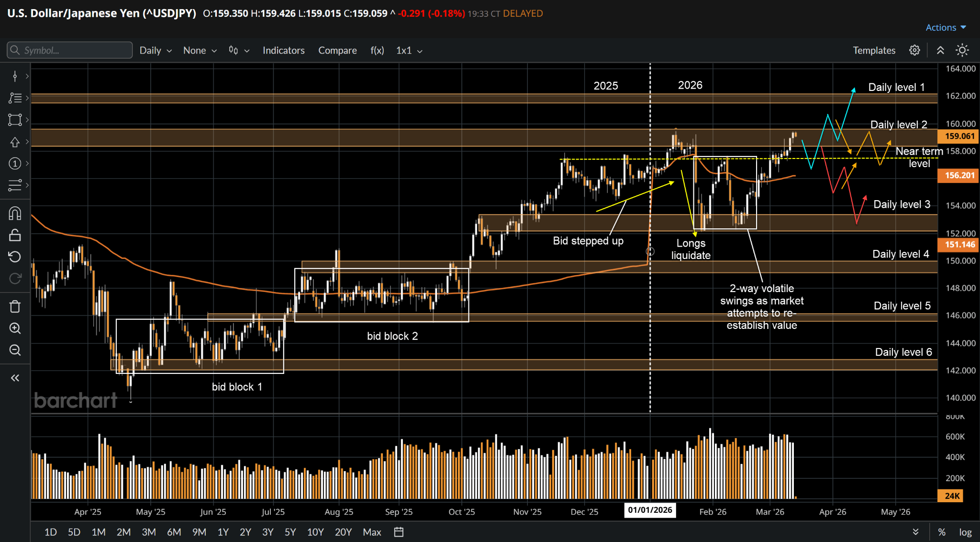Toggle log scale option

(x=965, y=532)
